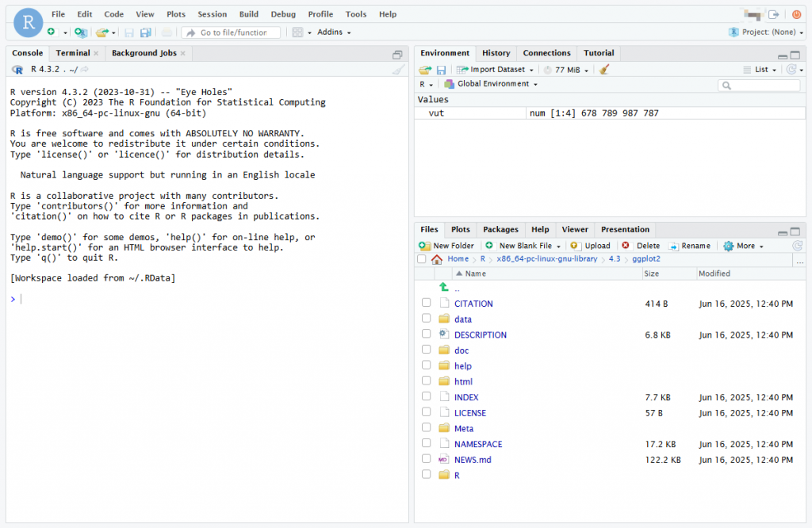Open the Session menu
This screenshot has height=528, width=812.
(x=212, y=13)
